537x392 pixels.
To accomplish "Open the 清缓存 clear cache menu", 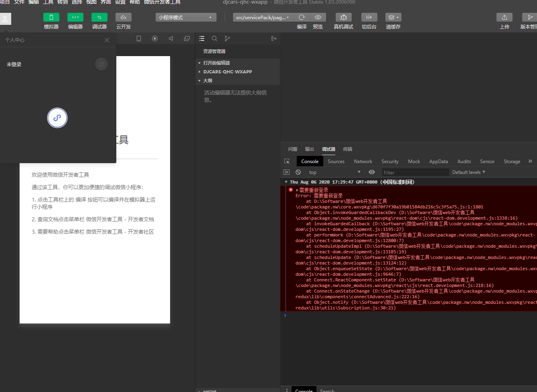I will (393, 17).
